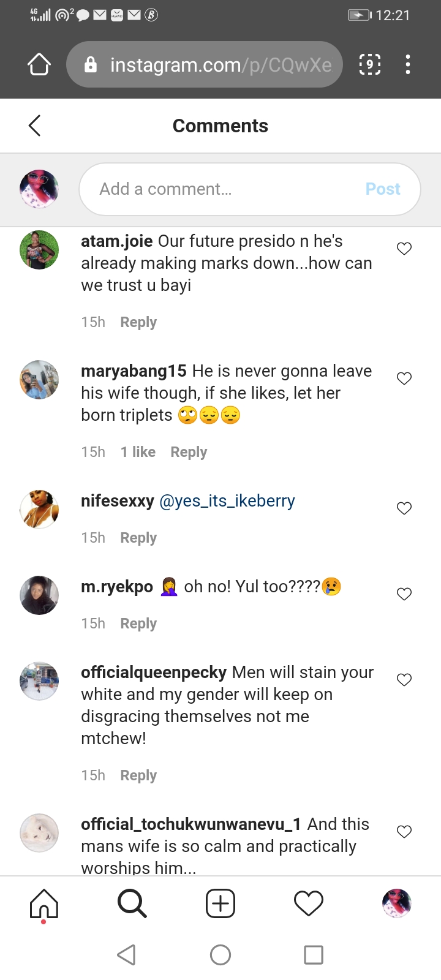Go back using the Comments back arrow

(35, 126)
